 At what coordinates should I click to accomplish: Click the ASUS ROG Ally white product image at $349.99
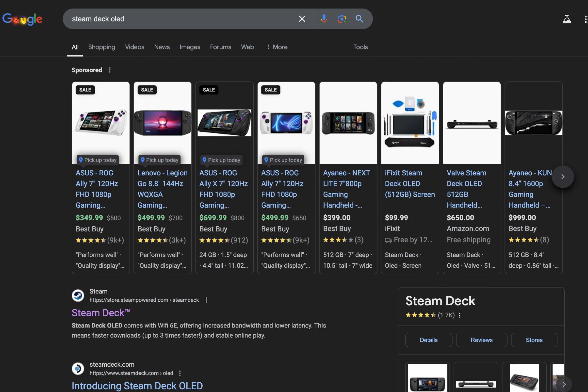(101, 122)
